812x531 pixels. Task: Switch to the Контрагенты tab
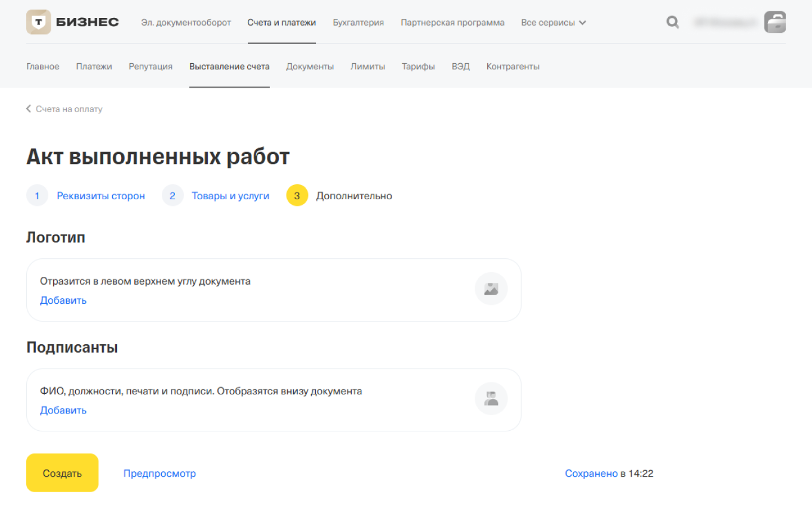pyautogui.click(x=512, y=66)
